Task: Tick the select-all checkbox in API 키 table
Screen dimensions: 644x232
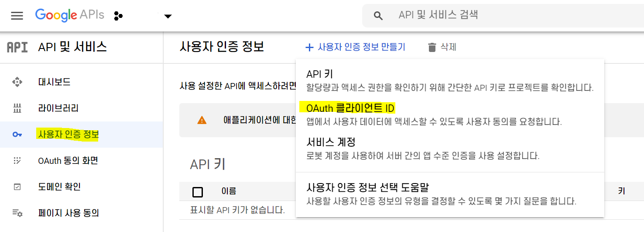Action: [x=198, y=192]
